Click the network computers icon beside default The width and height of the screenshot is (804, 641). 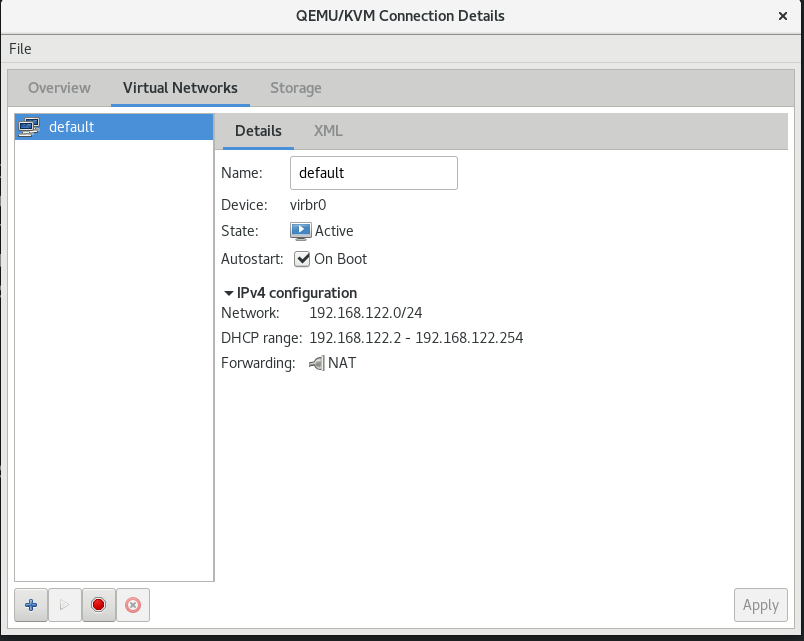[x=29, y=127]
